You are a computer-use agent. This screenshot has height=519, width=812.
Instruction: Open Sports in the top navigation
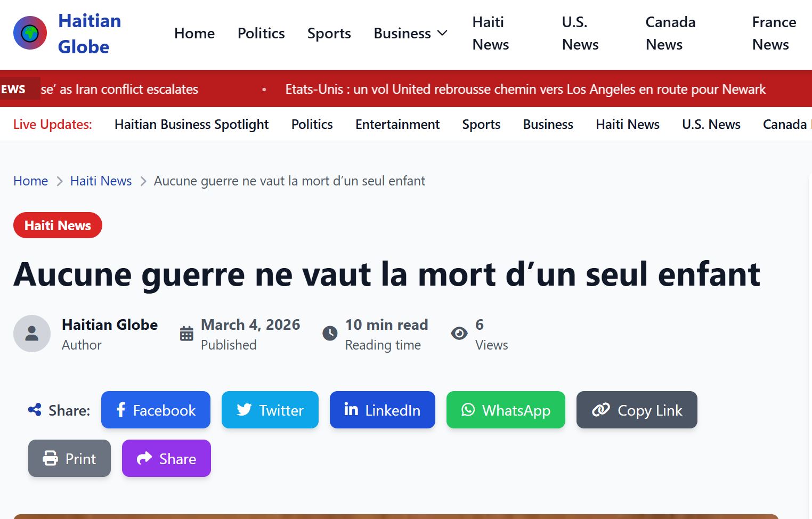coord(329,33)
